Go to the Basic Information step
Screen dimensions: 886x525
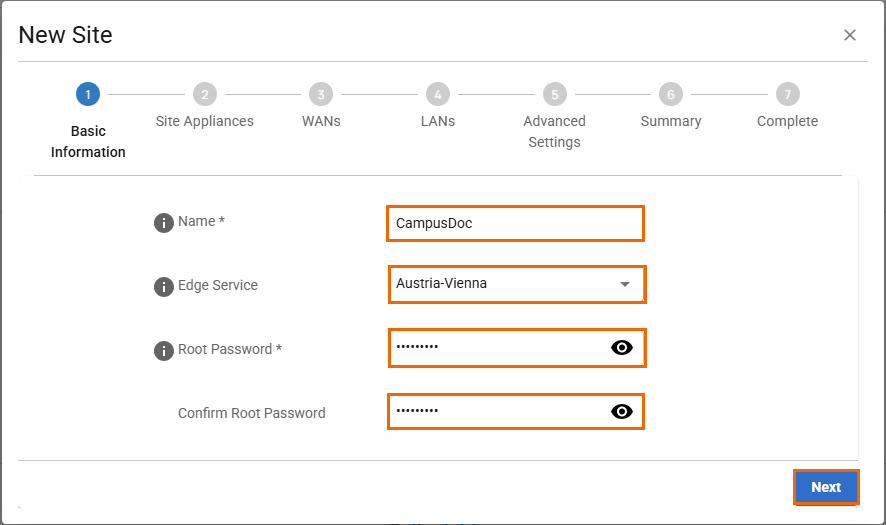(x=88, y=141)
